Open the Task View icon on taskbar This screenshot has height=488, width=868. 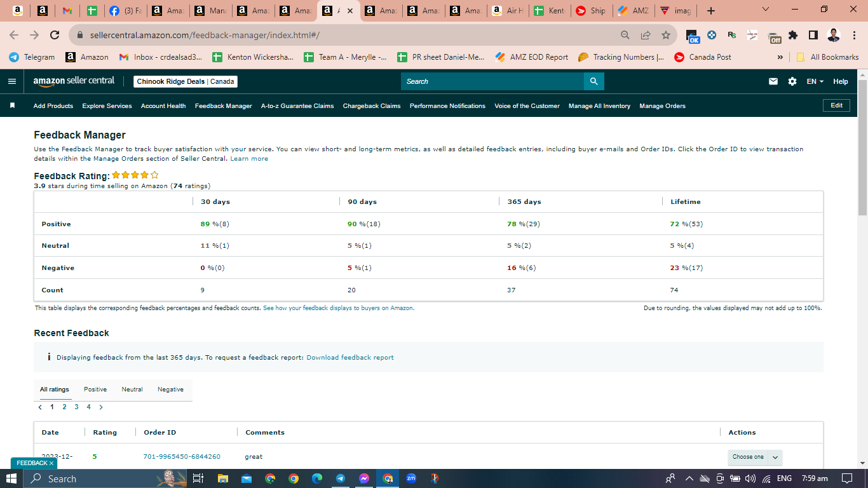(198, 478)
